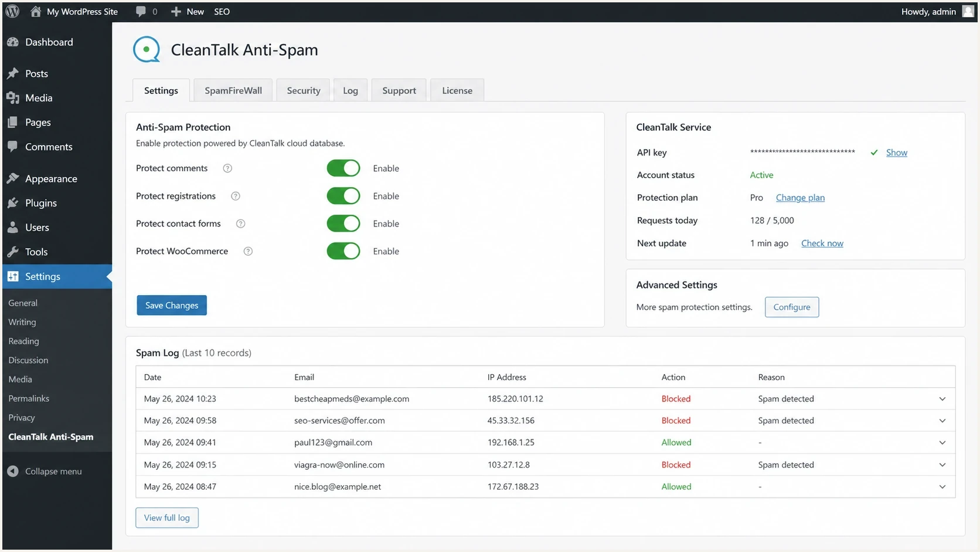Click the Users person icon
Screen dimensions: 980x552
[x=13, y=228]
